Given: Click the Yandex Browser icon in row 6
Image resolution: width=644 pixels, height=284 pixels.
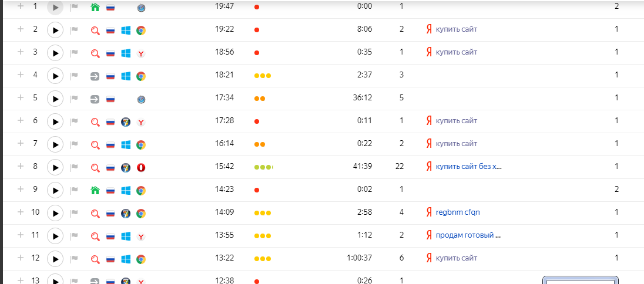Looking at the screenshot, I should 141,121.
